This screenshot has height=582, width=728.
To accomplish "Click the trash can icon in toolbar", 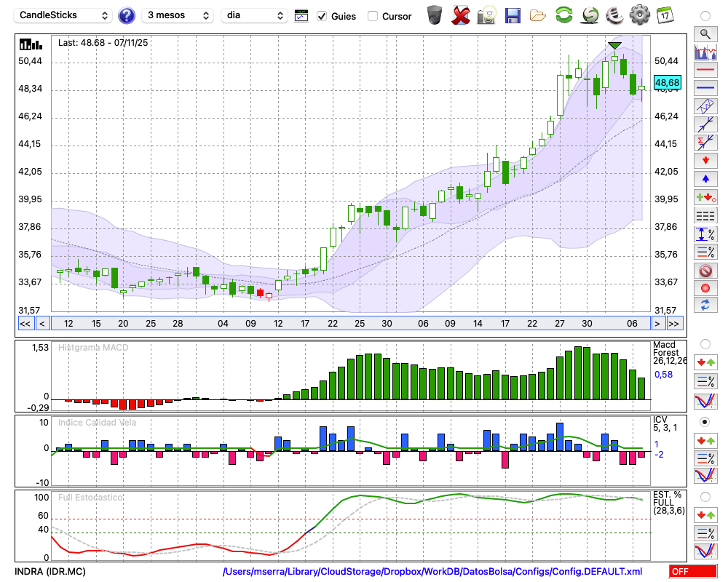I will coord(435,15).
